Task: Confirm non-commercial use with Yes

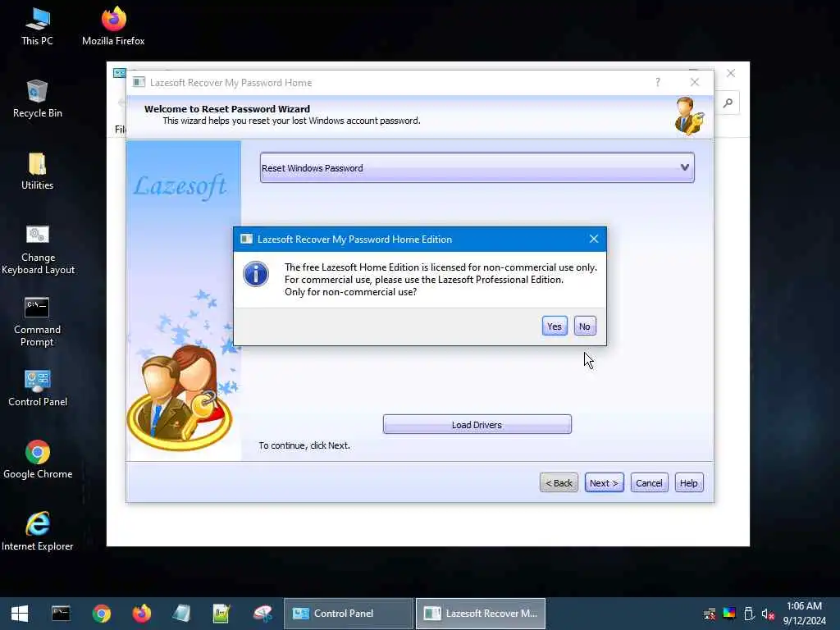Action: (555, 326)
